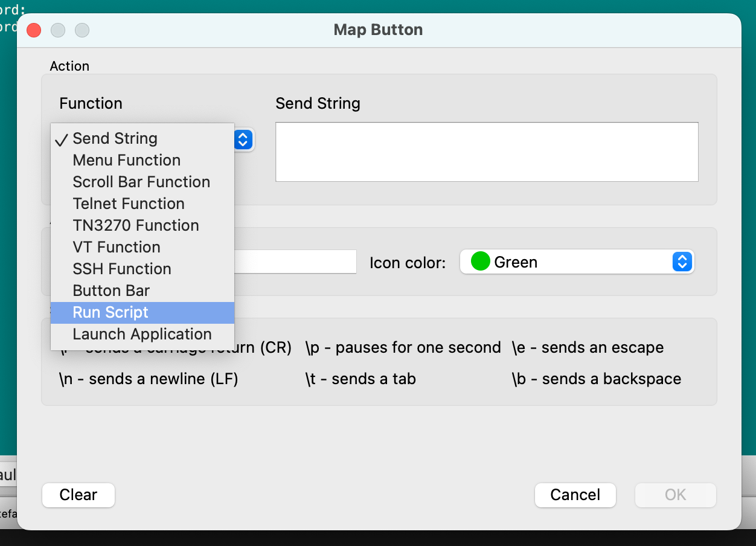Select Send String from the function list

(115, 138)
